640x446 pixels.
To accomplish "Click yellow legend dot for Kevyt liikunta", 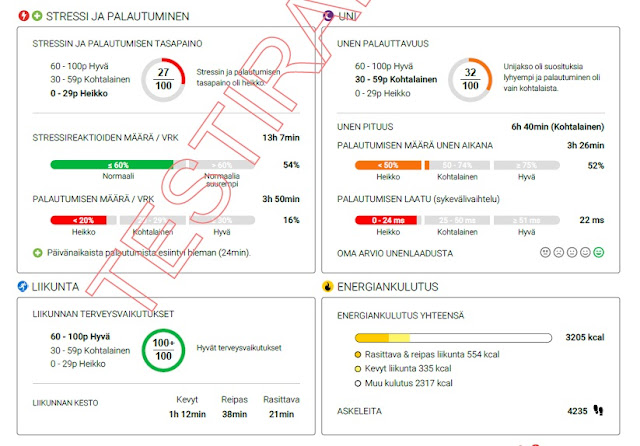I will click(x=358, y=369).
